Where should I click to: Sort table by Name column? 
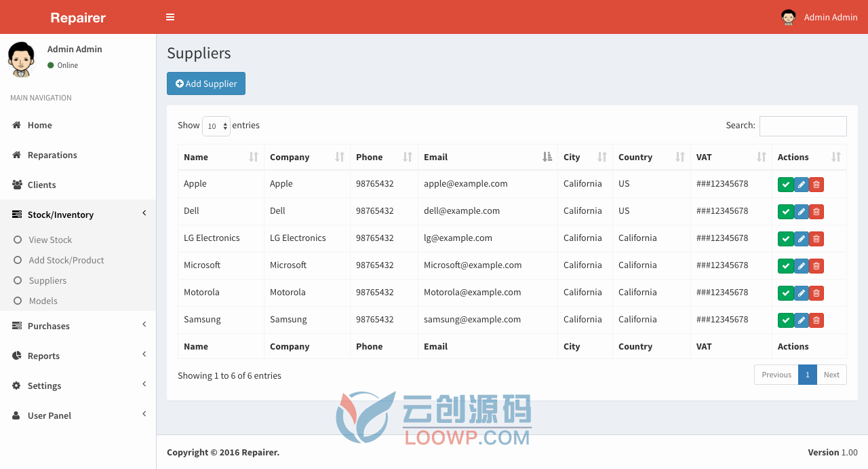220,157
